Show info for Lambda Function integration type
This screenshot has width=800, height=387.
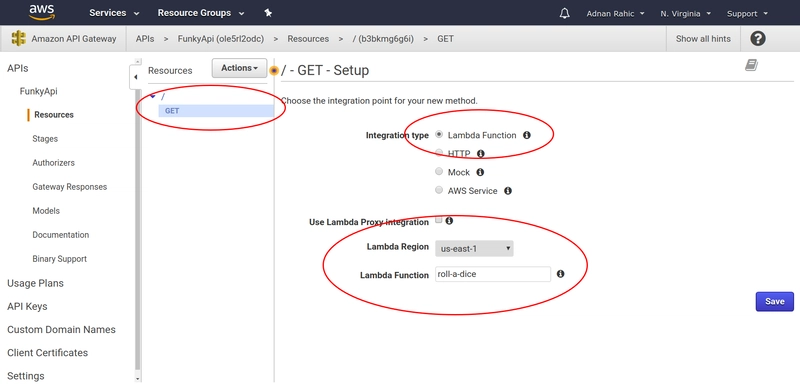527,135
